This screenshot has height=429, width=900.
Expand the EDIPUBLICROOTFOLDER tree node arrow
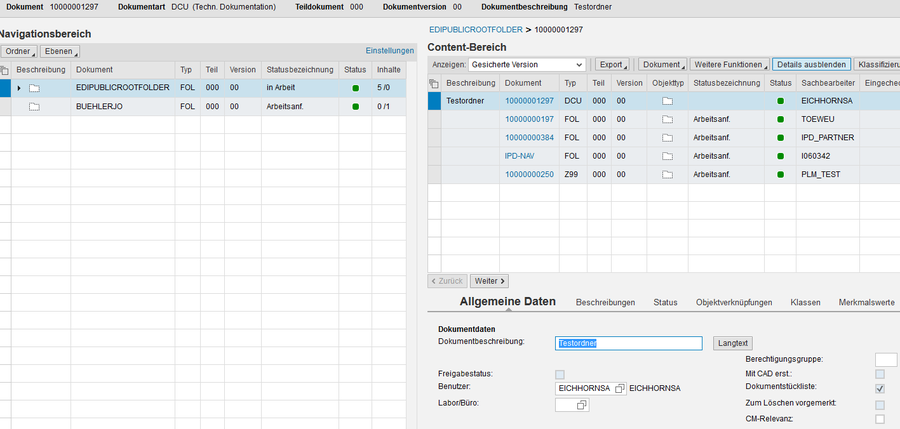point(19,88)
